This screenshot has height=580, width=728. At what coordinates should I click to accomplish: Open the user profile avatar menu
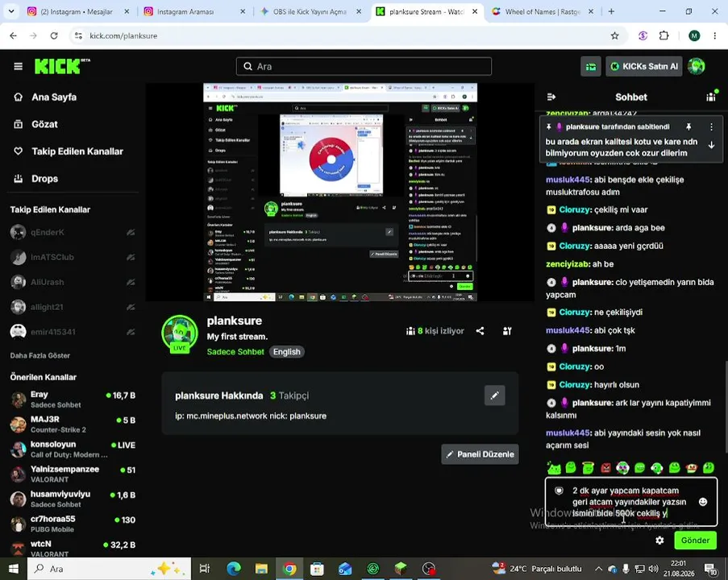point(697,67)
